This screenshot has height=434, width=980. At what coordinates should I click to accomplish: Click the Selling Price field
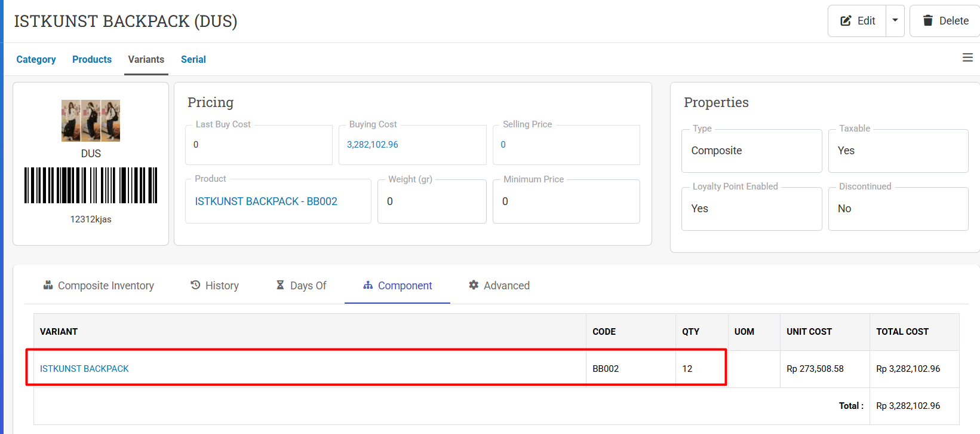click(x=566, y=145)
